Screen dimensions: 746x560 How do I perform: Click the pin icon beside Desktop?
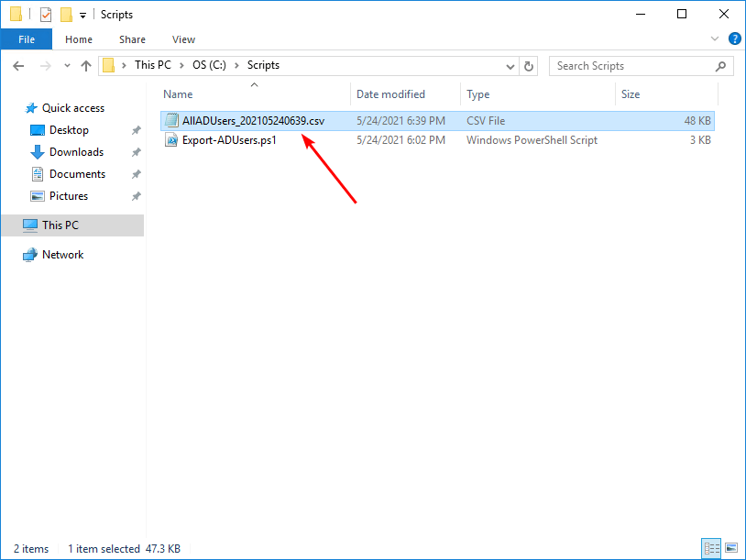coord(137,130)
